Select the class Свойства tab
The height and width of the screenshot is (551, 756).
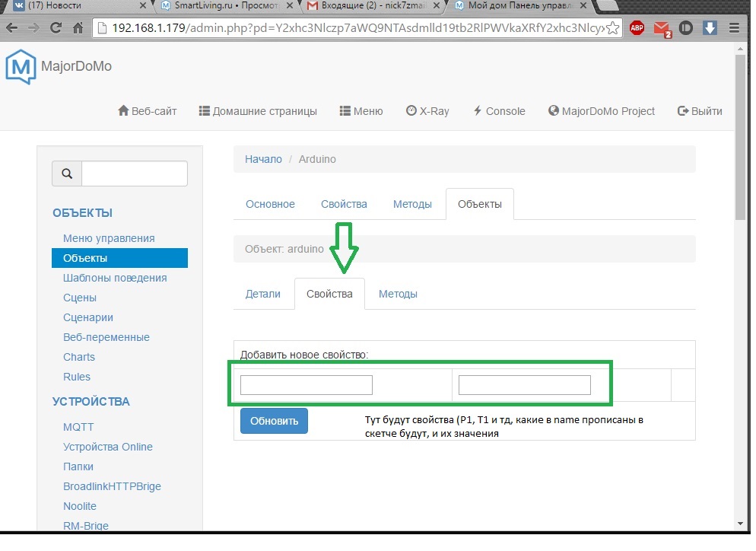click(344, 204)
